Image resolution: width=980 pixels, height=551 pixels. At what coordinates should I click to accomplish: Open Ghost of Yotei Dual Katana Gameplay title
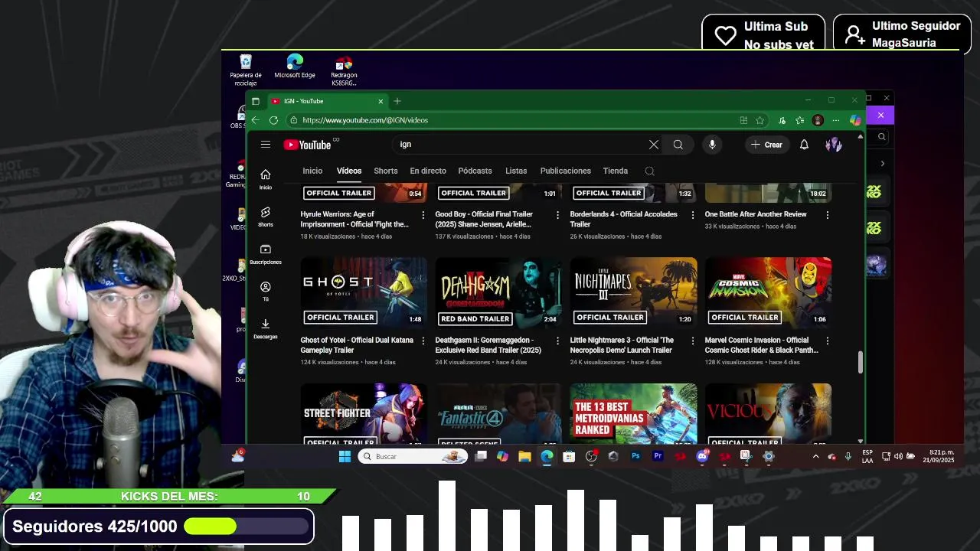click(357, 345)
